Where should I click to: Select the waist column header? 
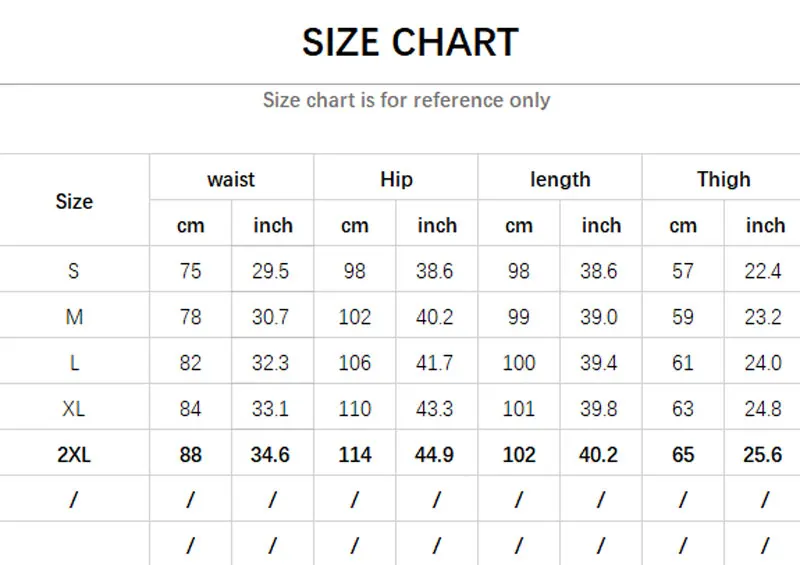(231, 180)
